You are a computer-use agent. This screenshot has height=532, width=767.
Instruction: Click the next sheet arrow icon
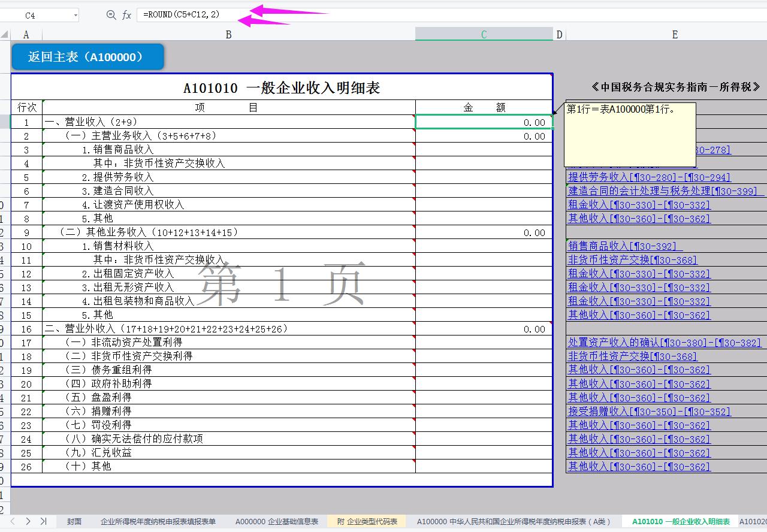pos(28,521)
